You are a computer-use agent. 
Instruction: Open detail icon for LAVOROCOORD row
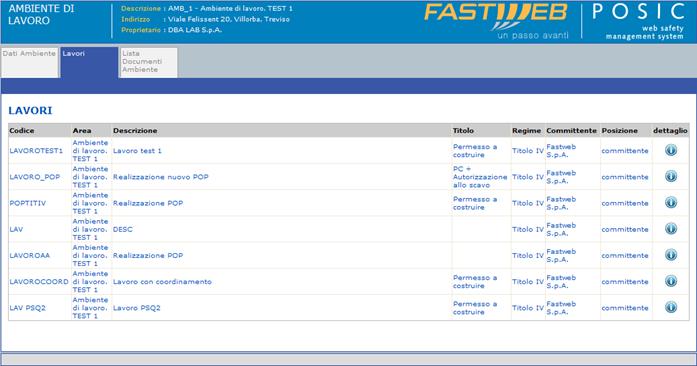pyautogui.click(x=671, y=282)
